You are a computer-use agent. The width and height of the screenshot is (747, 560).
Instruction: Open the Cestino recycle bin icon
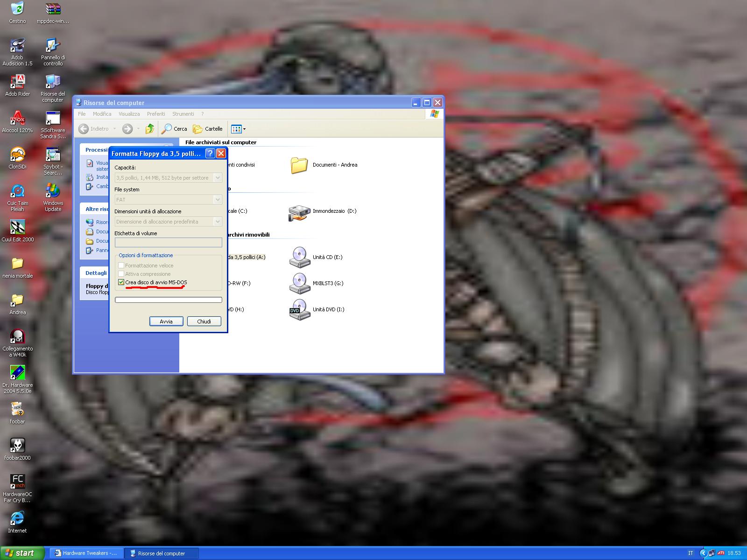click(x=17, y=13)
